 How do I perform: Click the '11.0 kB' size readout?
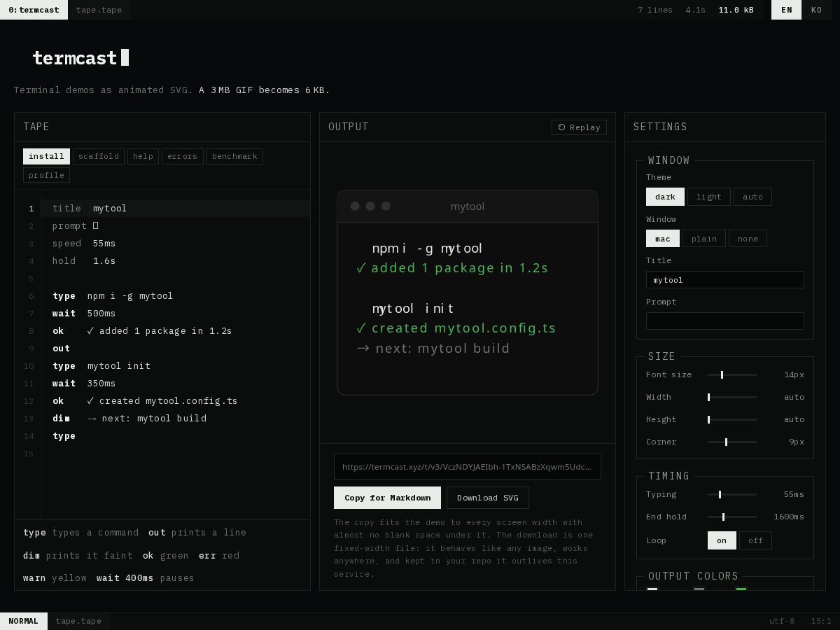[x=736, y=10]
